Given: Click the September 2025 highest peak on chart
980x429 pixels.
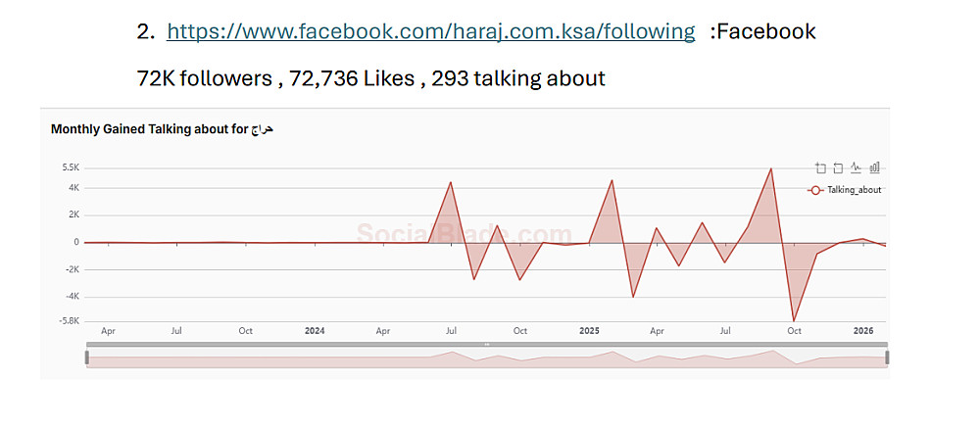Looking at the screenshot, I should tap(771, 168).
